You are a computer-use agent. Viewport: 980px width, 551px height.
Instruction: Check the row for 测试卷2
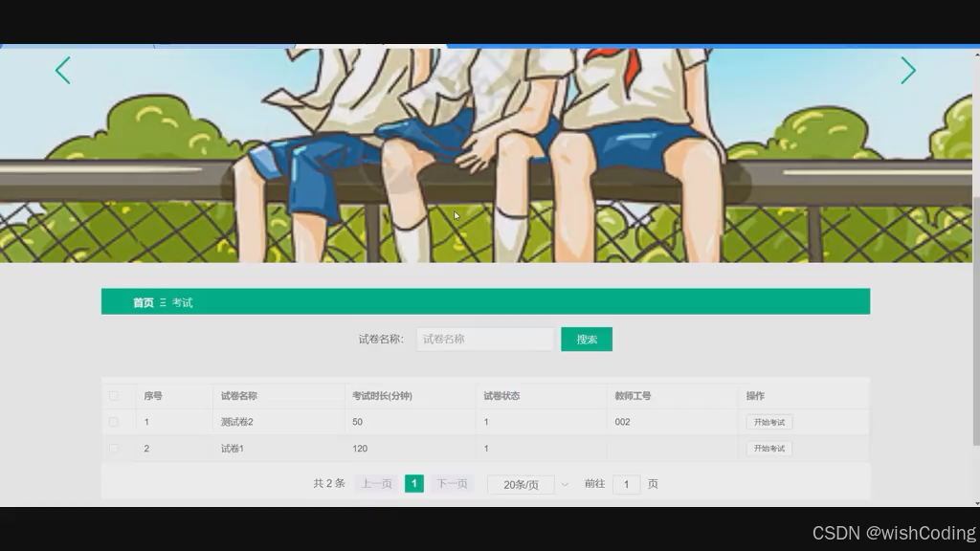113,422
